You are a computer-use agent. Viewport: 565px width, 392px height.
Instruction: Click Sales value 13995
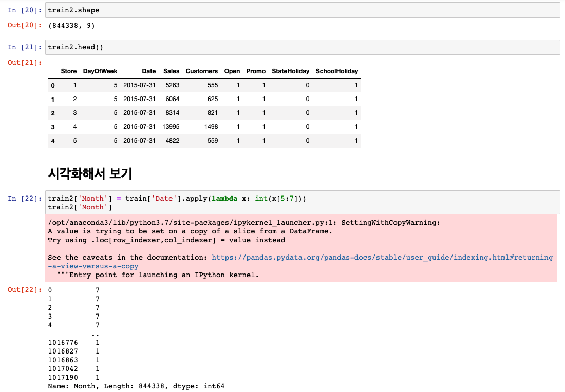171,127
